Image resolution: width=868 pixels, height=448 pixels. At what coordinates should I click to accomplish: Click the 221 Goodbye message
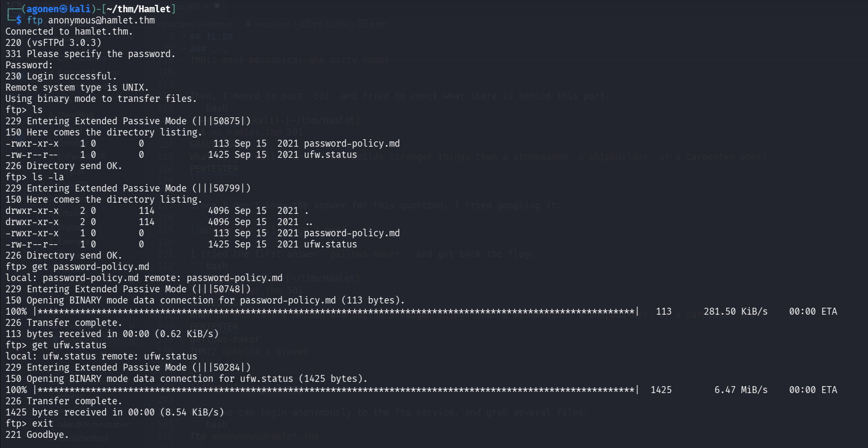[x=37, y=435]
